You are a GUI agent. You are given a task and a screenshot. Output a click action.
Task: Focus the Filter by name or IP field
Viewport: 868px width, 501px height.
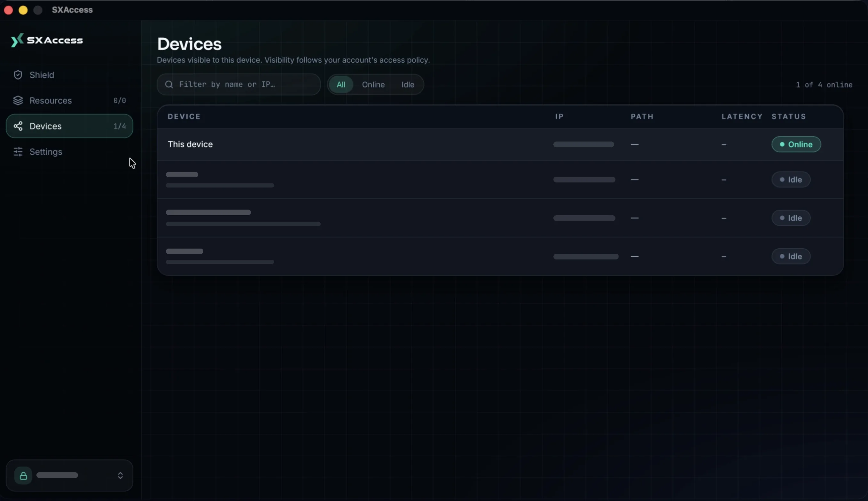(239, 85)
